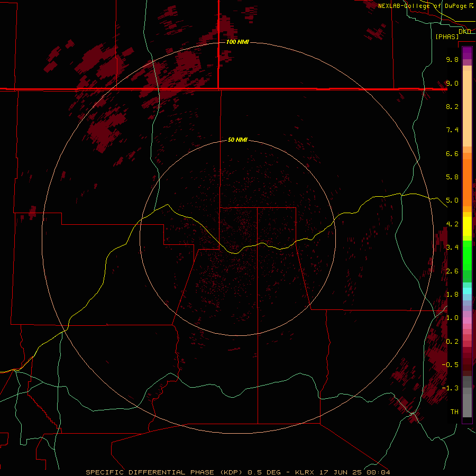Click the 7.4 scale value

452,130
